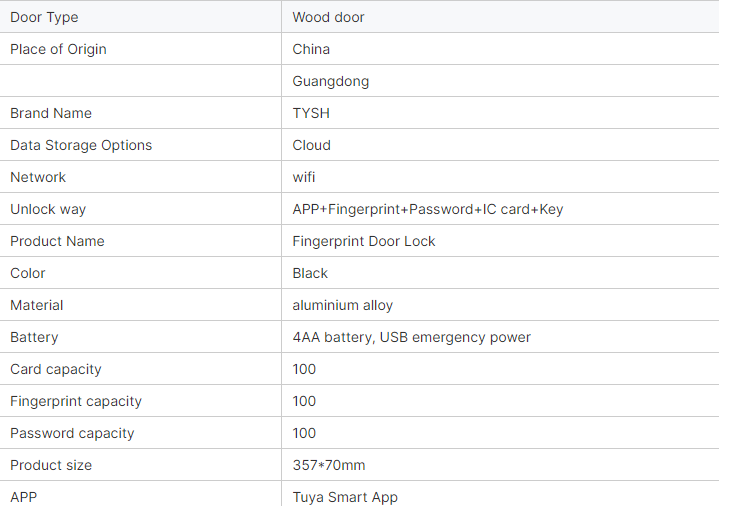The image size is (733, 506).
Task: Select the Fingerprint Door Lock product name
Action: click(364, 241)
